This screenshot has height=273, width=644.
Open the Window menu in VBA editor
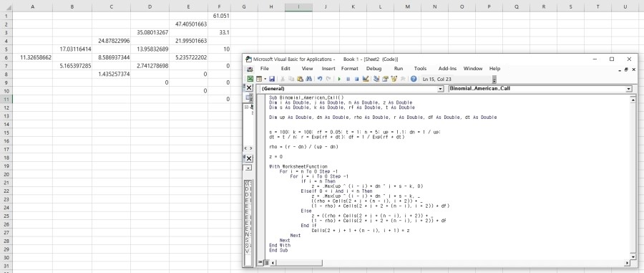(x=473, y=69)
